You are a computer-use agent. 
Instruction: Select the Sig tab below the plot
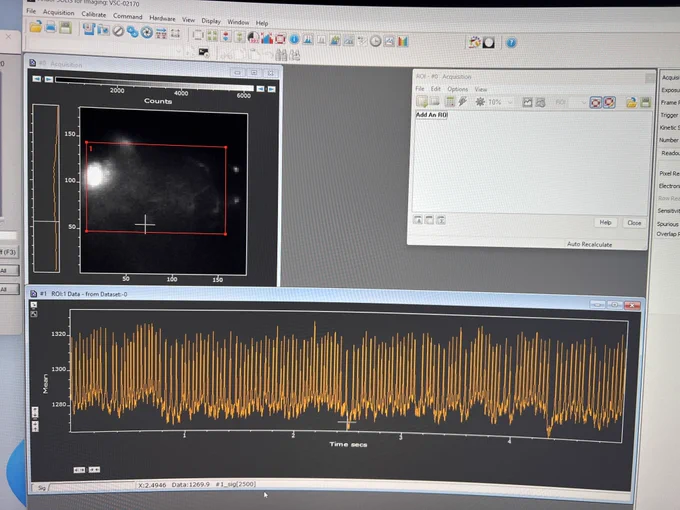(41, 488)
